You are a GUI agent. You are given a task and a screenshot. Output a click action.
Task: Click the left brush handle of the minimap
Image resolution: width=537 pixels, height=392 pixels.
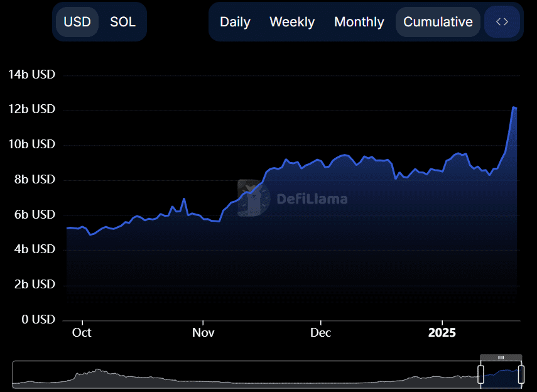pyautogui.click(x=480, y=375)
